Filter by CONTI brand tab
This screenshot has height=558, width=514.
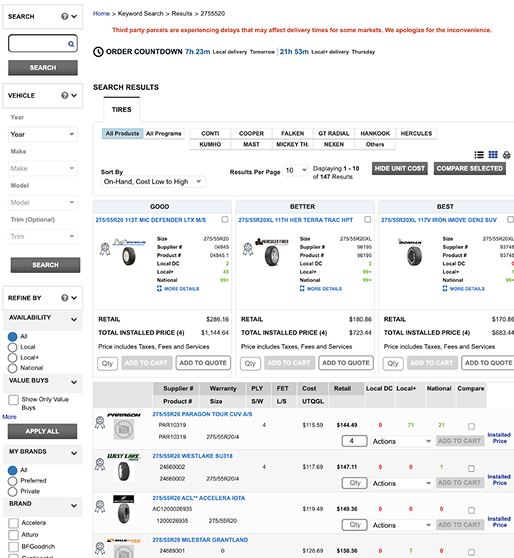click(210, 133)
